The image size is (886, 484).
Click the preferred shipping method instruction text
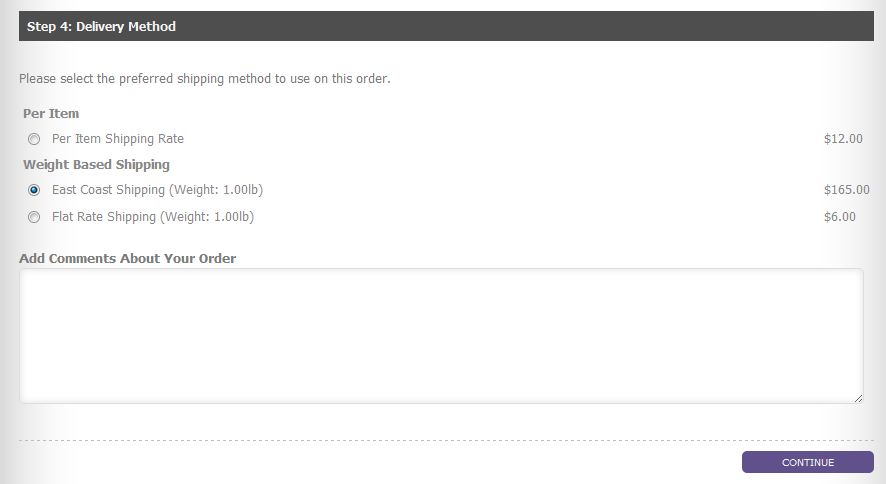[205, 79]
